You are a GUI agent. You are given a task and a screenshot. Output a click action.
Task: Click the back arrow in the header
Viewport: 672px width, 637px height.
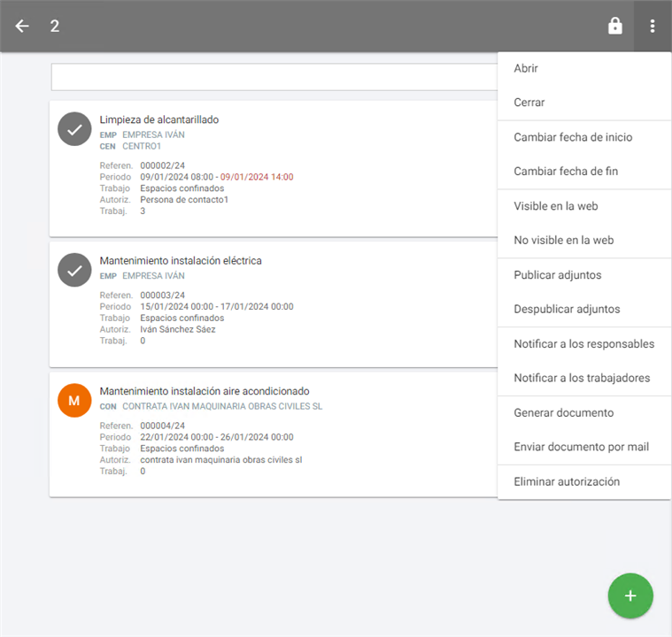coord(22,26)
